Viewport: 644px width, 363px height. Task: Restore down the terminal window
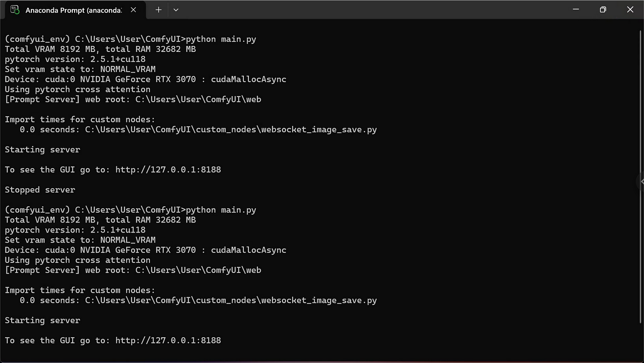click(603, 9)
